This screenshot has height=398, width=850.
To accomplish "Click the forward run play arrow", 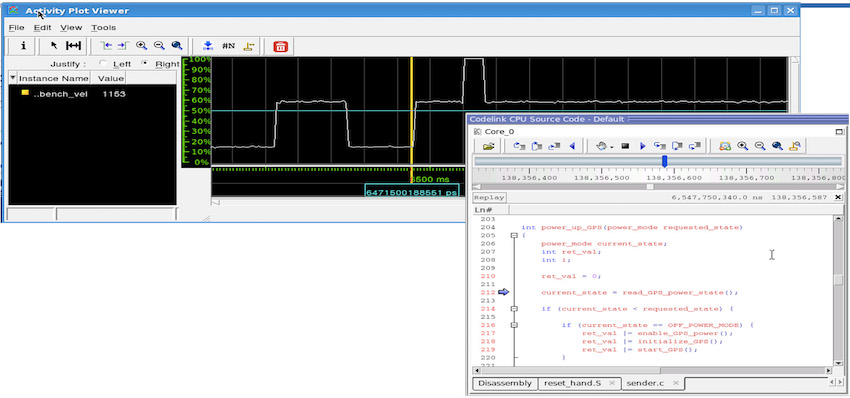I will pyautogui.click(x=642, y=146).
